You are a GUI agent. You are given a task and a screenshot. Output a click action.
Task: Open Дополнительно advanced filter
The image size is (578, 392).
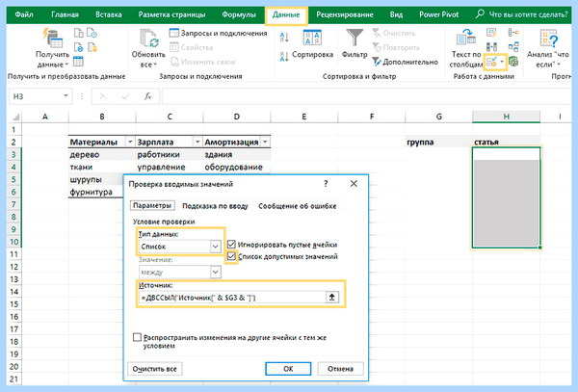[x=406, y=62]
